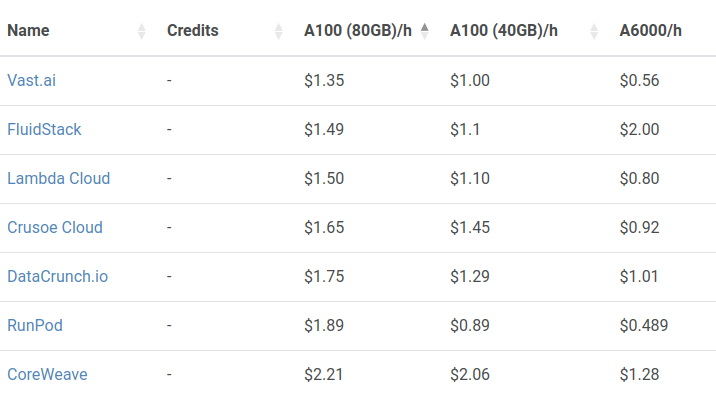Click the Credits column sort arrows
Image resolution: width=716 pixels, height=398 pixels.
pyautogui.click(x=279, y=31)
